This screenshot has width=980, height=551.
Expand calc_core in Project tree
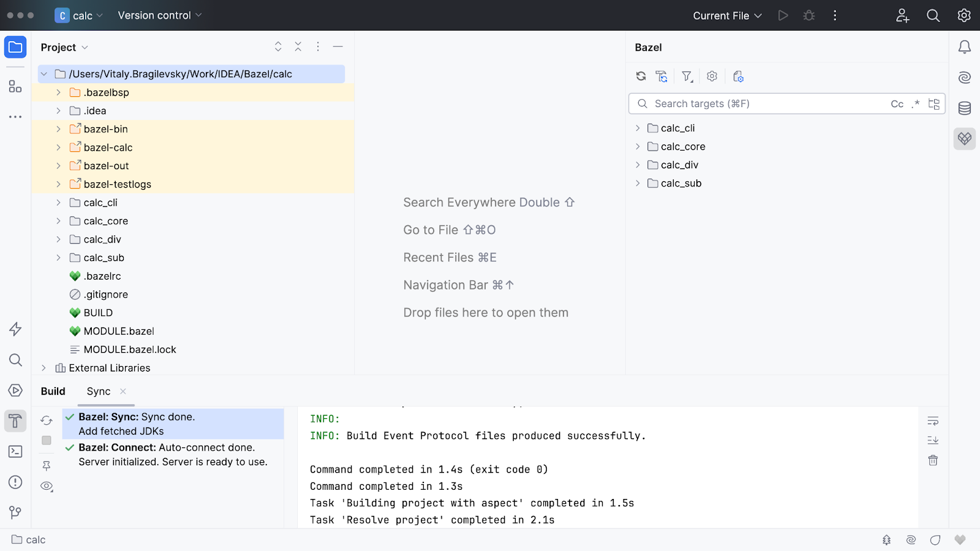tap(58, 221)
